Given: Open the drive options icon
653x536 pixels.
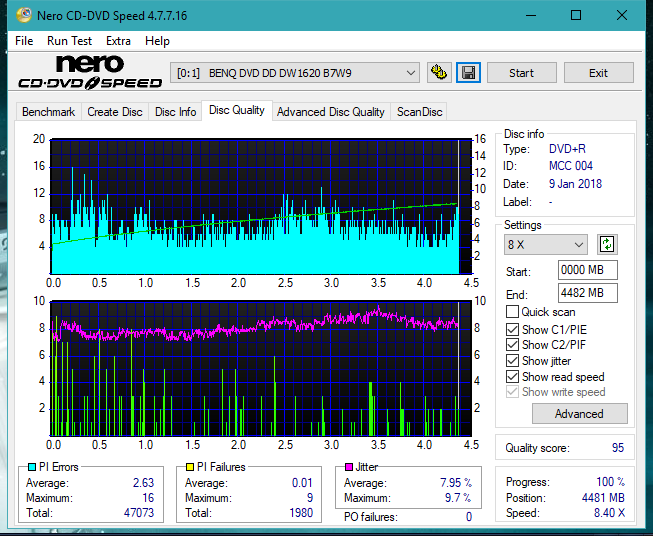Looking at the screenshot, I should pos(439,73).
